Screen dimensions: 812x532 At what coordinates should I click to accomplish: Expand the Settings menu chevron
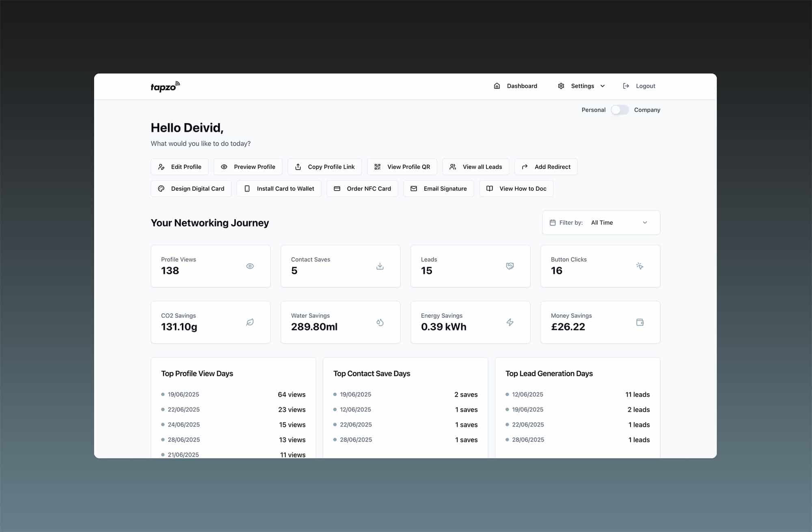602,86
